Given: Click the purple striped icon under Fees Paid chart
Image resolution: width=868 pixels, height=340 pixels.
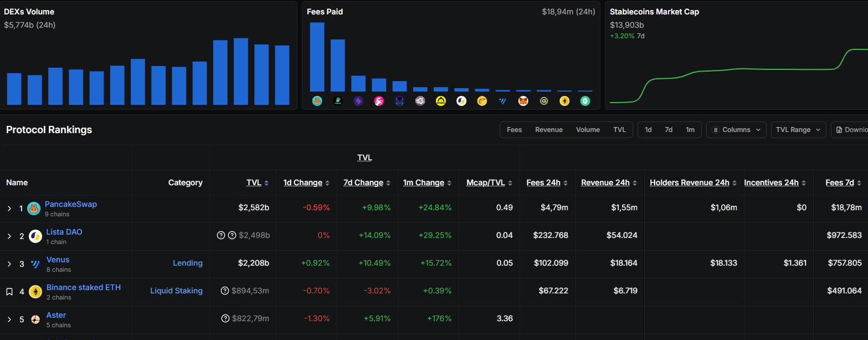Looking at the screenshot, I should pyautogui.click(x=358, y=101).
